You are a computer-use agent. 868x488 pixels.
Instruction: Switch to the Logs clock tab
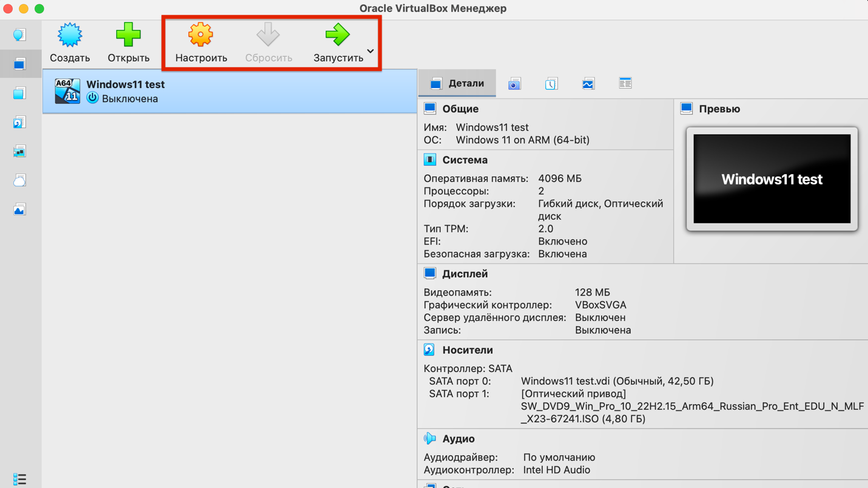pos(551,84)
